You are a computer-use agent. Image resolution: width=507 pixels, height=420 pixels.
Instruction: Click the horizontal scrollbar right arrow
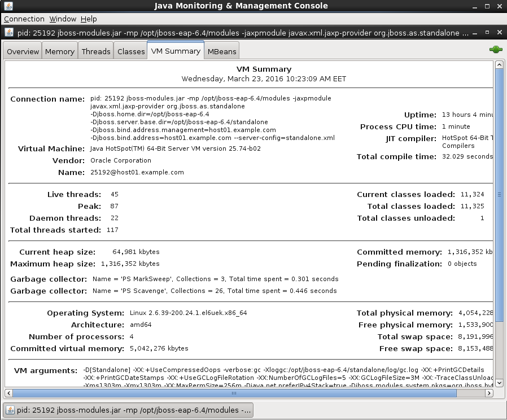point(489,393)
